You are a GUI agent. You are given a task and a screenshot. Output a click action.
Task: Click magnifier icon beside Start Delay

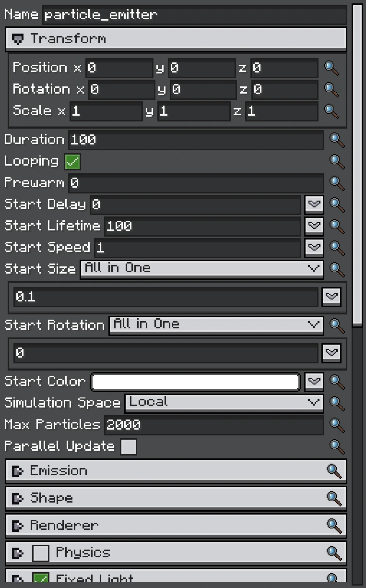click(x=337, y=205)
